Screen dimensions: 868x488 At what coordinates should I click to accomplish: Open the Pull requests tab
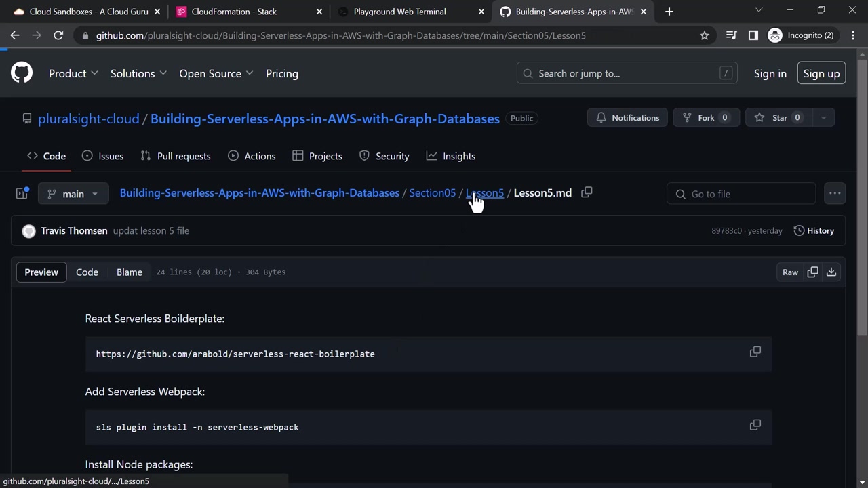point(176,156)
